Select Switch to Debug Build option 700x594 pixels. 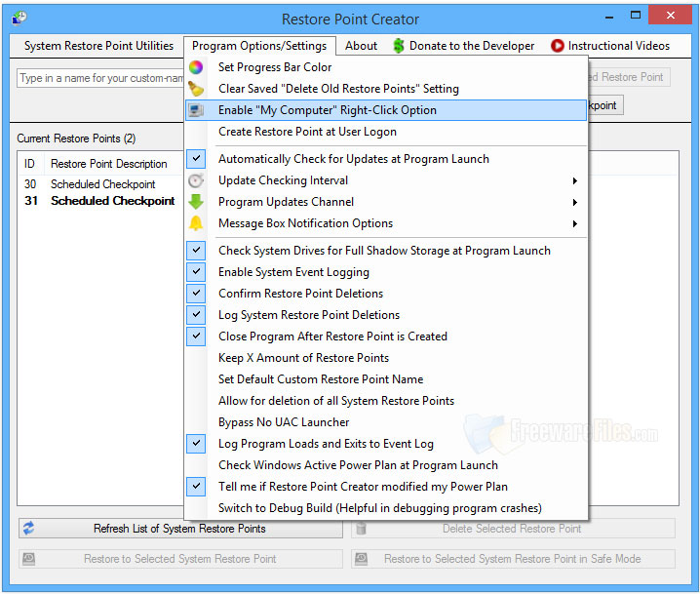386,508
